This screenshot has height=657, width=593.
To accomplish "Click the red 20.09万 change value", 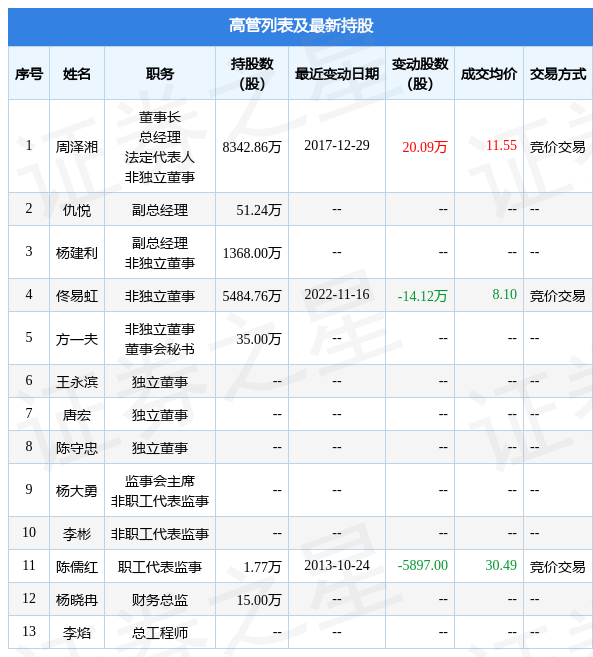I will (425, 147).
